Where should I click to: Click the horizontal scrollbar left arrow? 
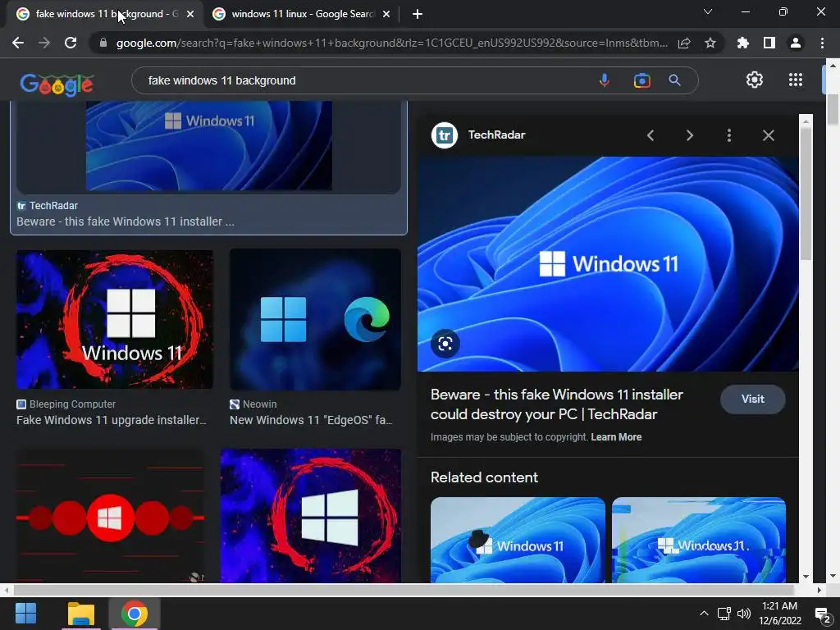click(x=6, y=590)
